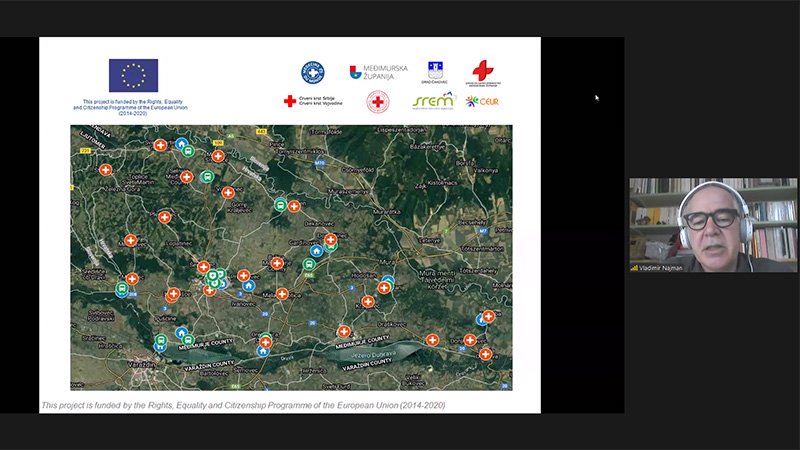Viewport: 800px width, 450px height.
Task: Select the Varaždin city label on map
Action: pyautogui.click(x=141, y=365)
